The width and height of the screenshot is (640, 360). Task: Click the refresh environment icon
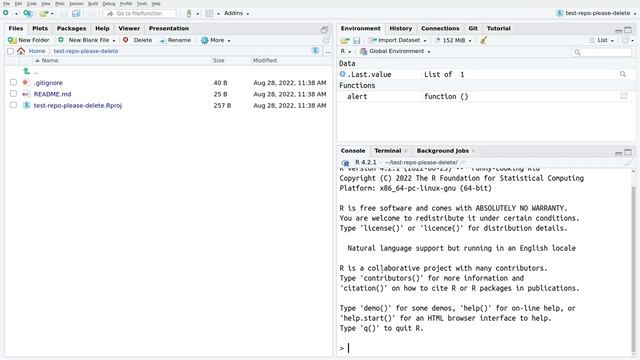click(625, 40)
